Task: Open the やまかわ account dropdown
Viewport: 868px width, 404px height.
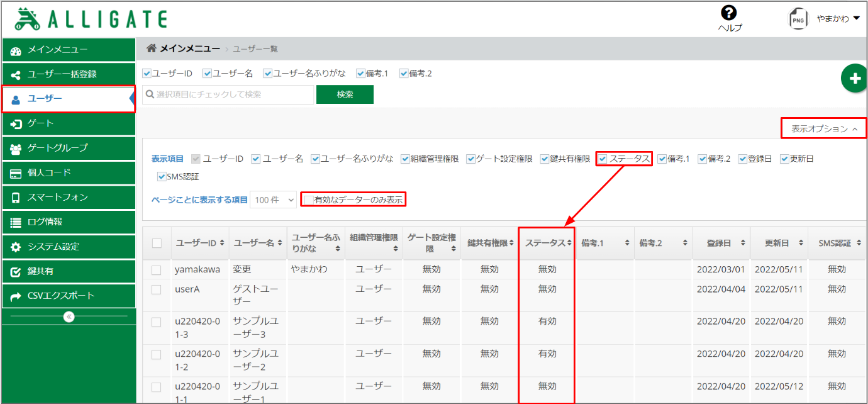Action: [838, 19]
